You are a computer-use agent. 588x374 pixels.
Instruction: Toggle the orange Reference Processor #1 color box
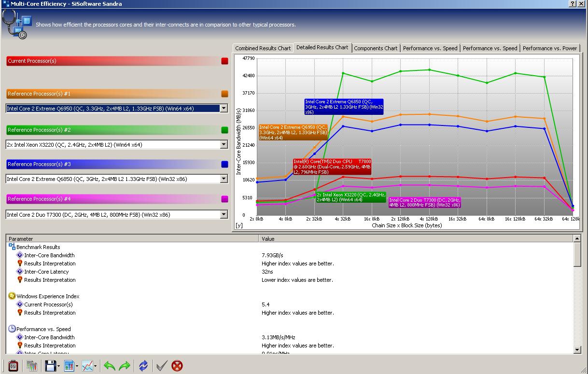pyautogui.click(x=224, y=94)
